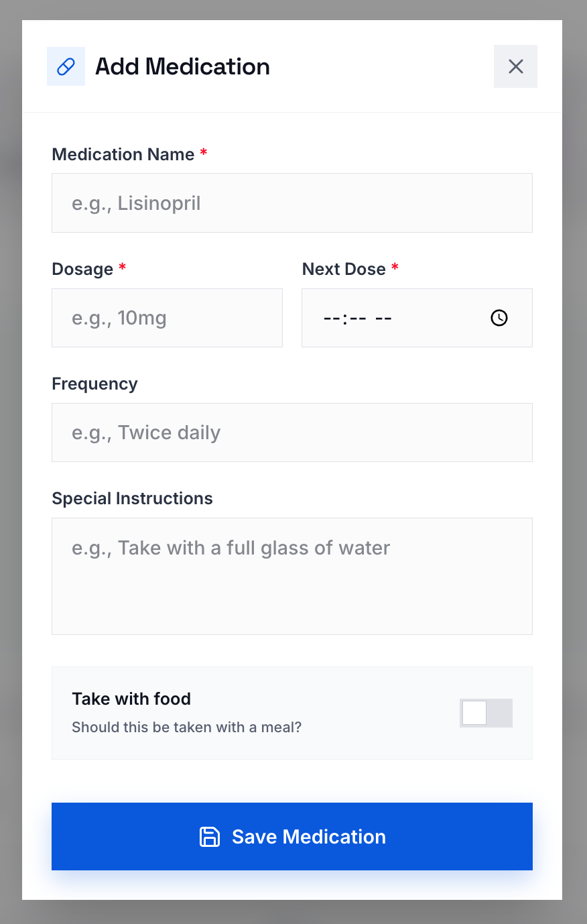Open the time picker clock icon
This screenshot has height=924, width=587.
(x=499, y=318)
